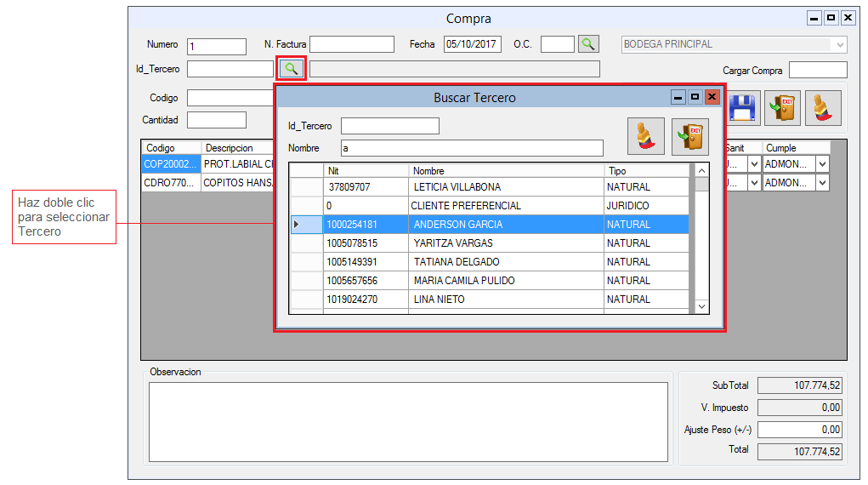The height and width of the screenshot is (485, 868).
Task: Click the Nombre column header
Action: pos(505,171)
